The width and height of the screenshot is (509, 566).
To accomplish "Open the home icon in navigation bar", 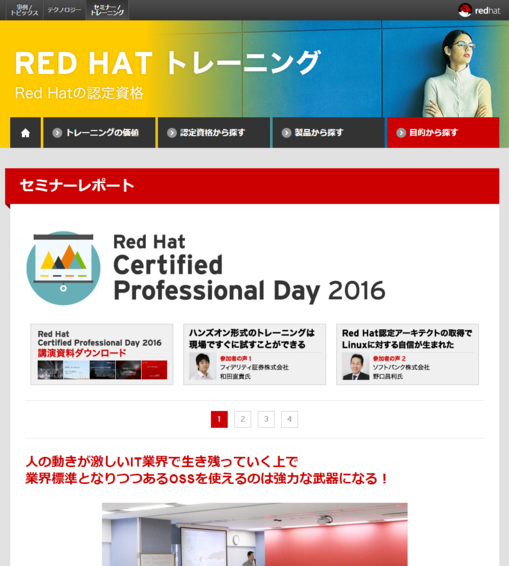I will [x=25, y=133].
